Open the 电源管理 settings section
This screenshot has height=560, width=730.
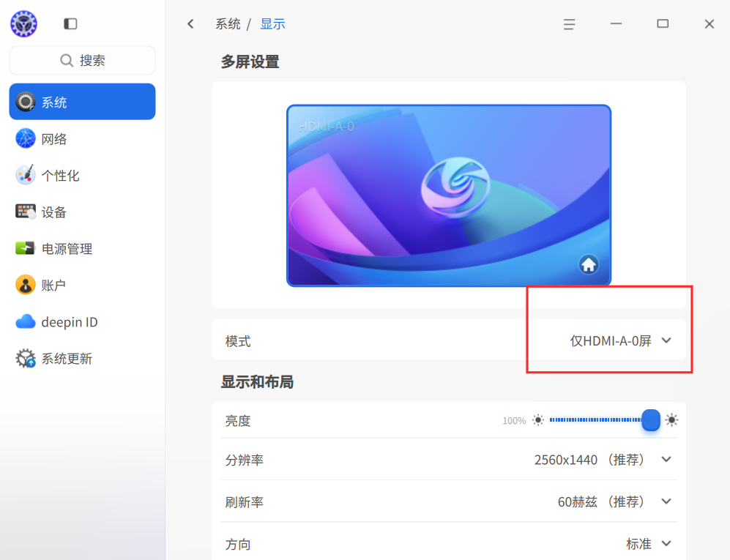point(83,248)
